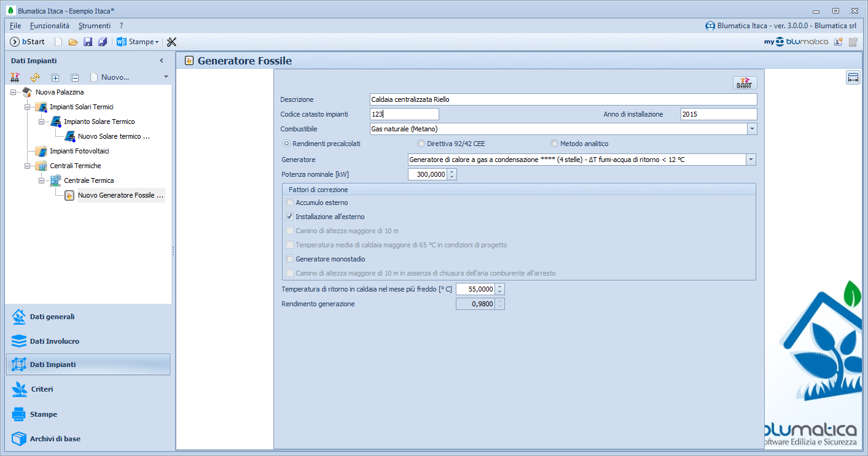Open the Funzionalità menu
Image resolution: width=868 pixels, height=456 pixels.
[50, 26]
